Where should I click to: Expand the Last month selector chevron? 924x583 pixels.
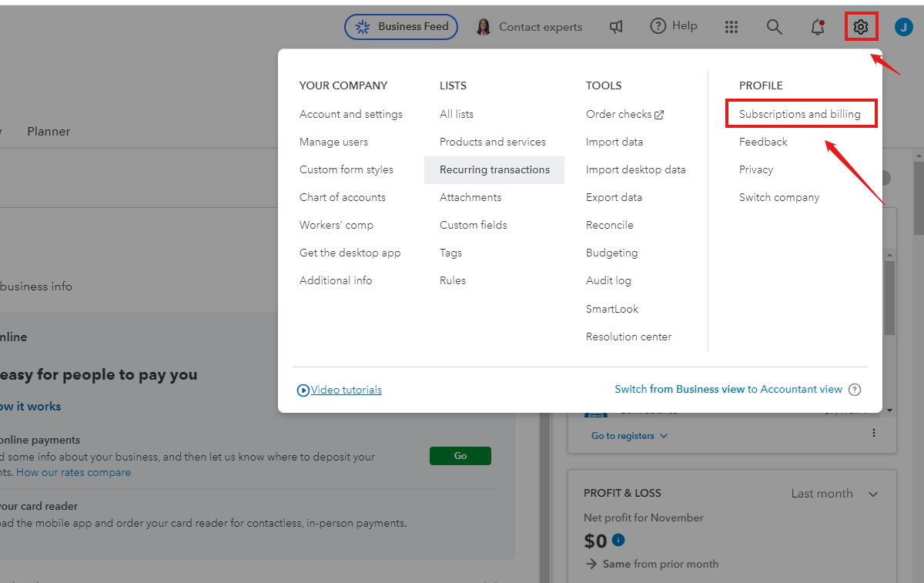[x=872, y=494]
